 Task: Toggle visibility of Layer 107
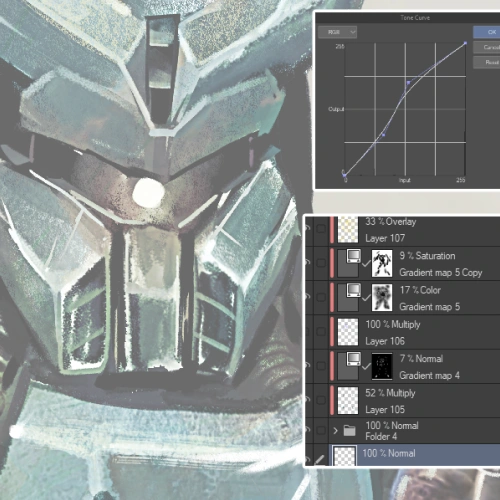pos(307,228)
